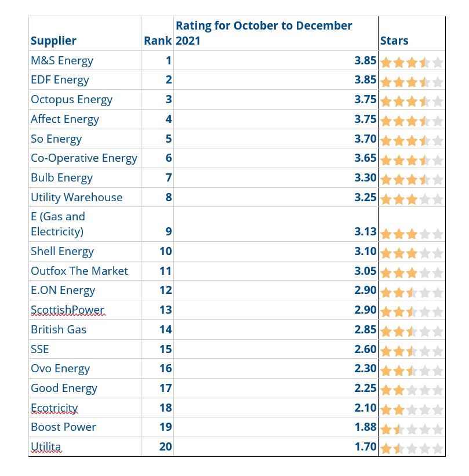Click the star rating for Octopus Energy
This screenshot has height=476, width=469.
click(412, 101)
